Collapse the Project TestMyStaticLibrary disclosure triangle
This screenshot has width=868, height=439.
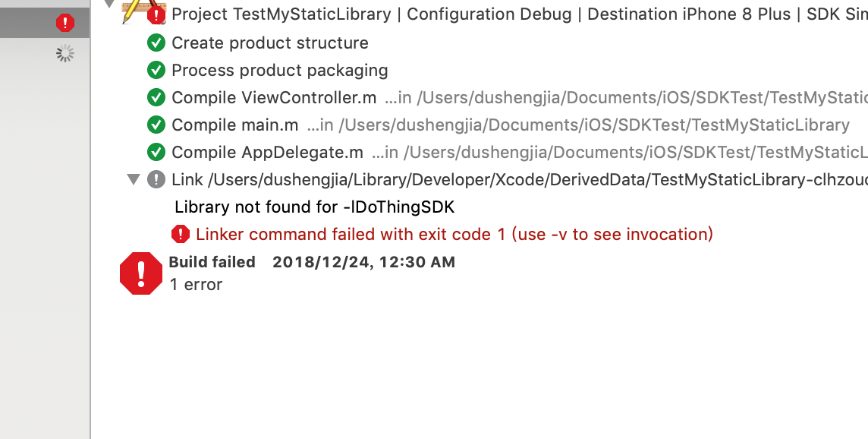(x=109, y=4)
